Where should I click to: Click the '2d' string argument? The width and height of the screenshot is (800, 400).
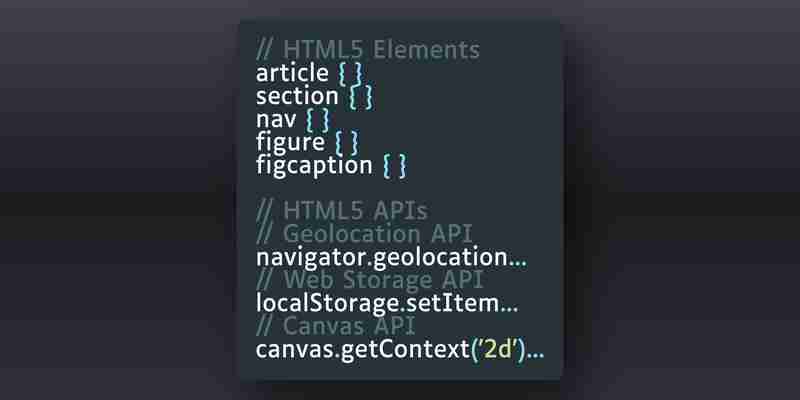coord(498,350)
